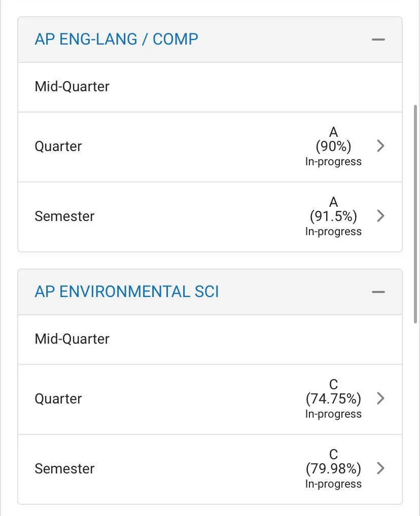Select Mid-Quarter row under AP ENVIRONMENTAL SCI

[72, 339]
